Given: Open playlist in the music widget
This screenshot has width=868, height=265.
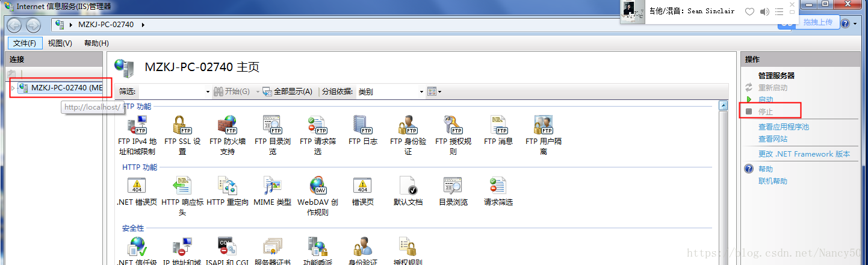Looking at the screenshot, I should coord(780,11).
